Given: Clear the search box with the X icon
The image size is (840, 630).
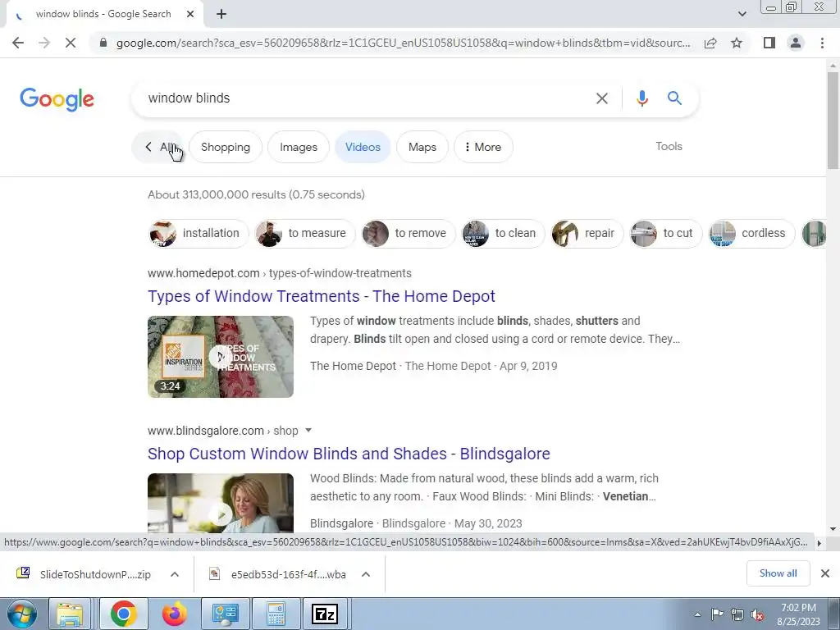Looking at the screenshot, I should tap(602, 98).
